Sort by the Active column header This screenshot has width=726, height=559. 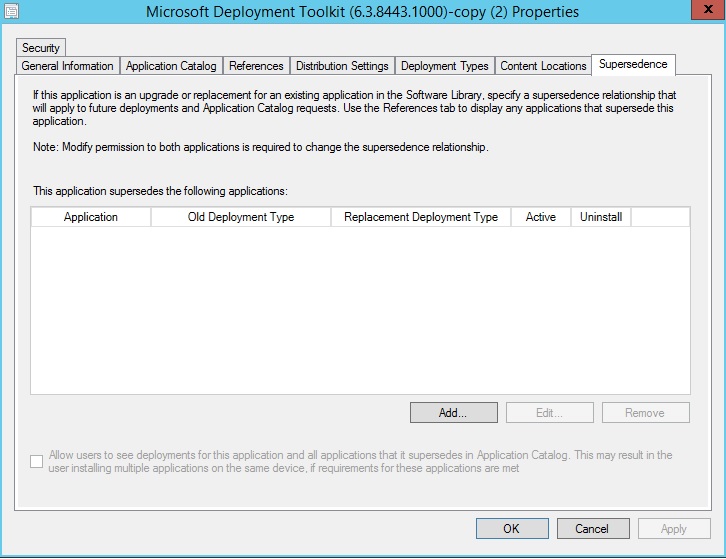click(541, 217)
